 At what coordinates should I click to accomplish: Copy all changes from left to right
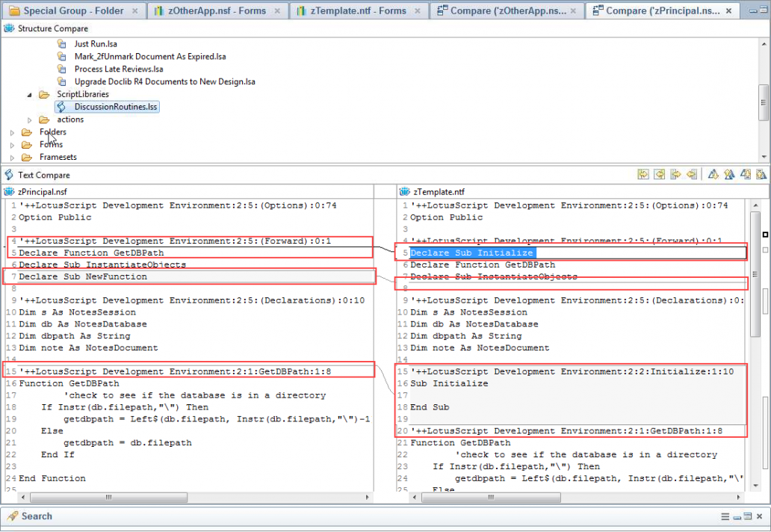(643, 175)
